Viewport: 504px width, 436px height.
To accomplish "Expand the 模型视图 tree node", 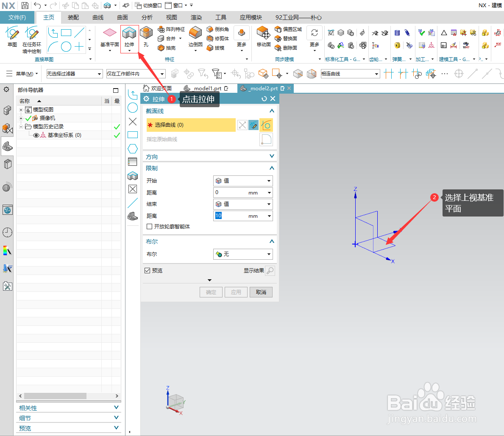I will pyautogui.click(x=21, y=110).
